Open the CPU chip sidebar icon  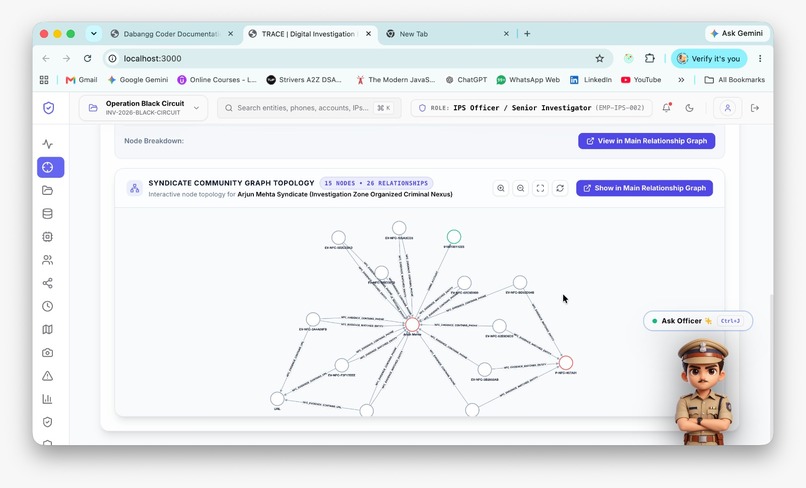(48, 237)
